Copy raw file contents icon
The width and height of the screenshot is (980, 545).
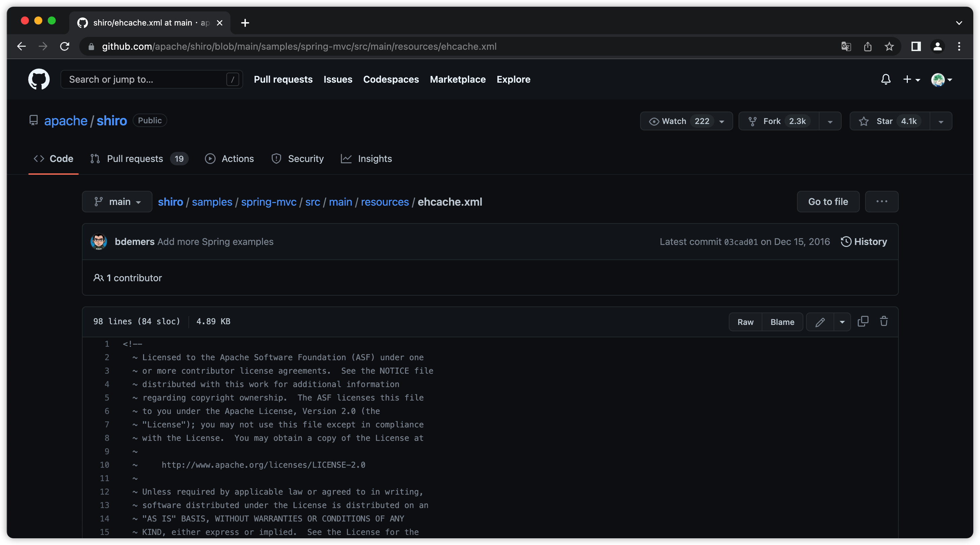[863, 321]
